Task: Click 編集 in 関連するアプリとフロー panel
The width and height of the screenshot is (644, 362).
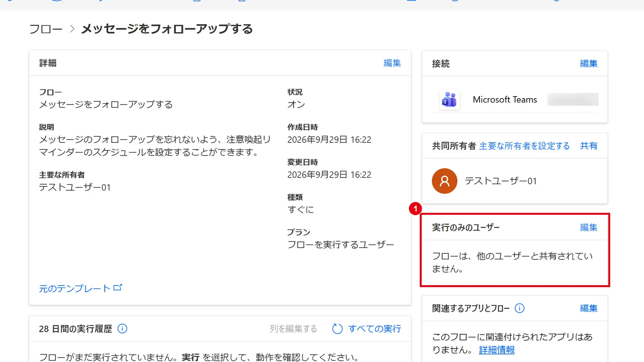Action: [x=588, y=309]
